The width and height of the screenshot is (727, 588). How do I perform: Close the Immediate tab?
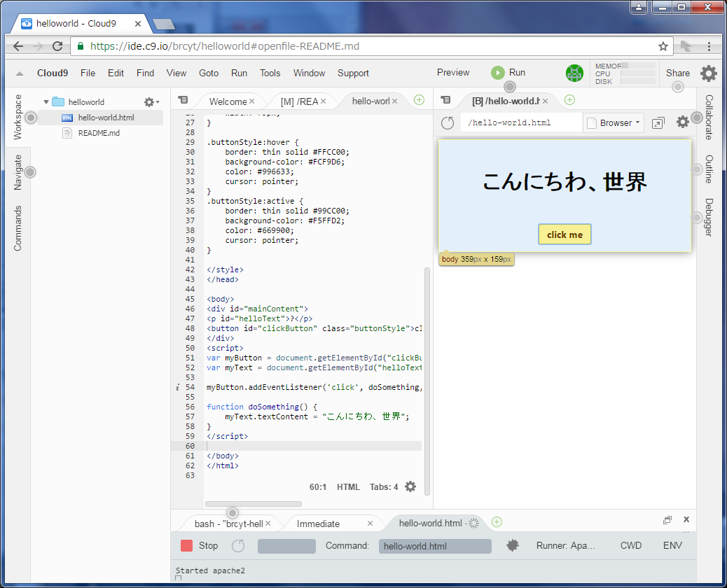click(370, 523)
